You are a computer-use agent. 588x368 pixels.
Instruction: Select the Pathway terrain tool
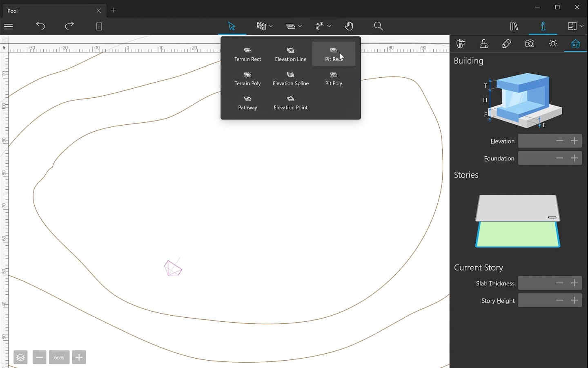tap(247, 103)
